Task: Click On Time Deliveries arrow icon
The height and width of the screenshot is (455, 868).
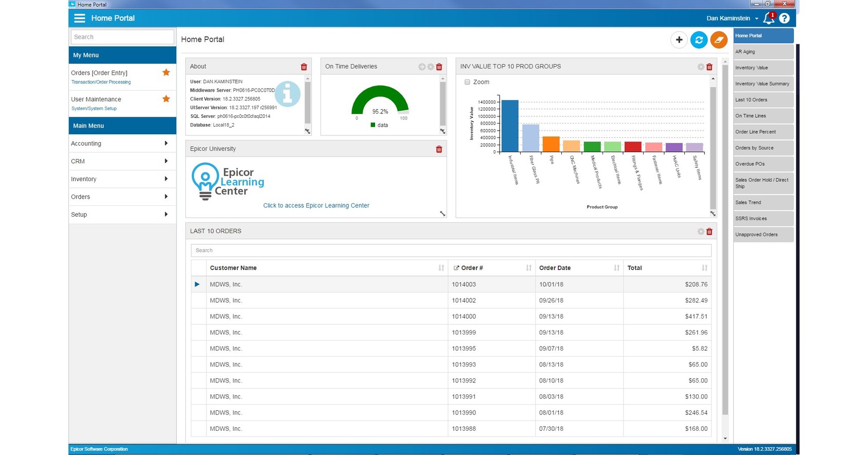Action: click(422, 67)
